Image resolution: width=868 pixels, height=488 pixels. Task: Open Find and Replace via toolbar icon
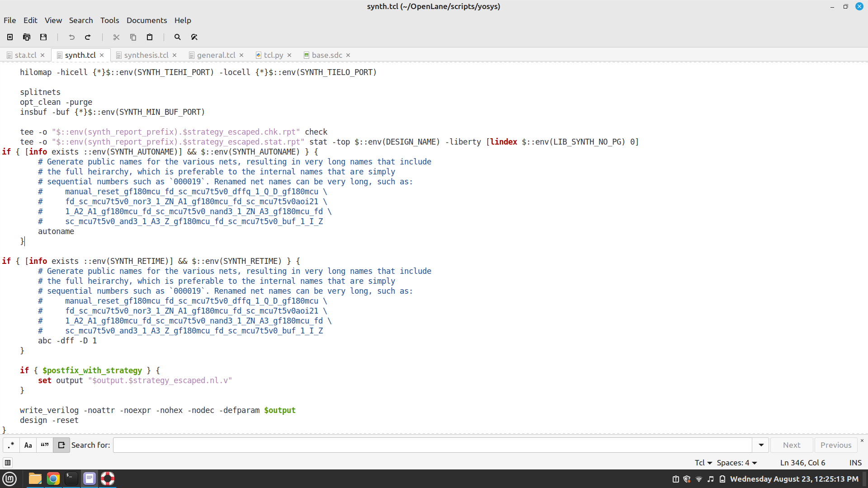(x=194, y=37)
